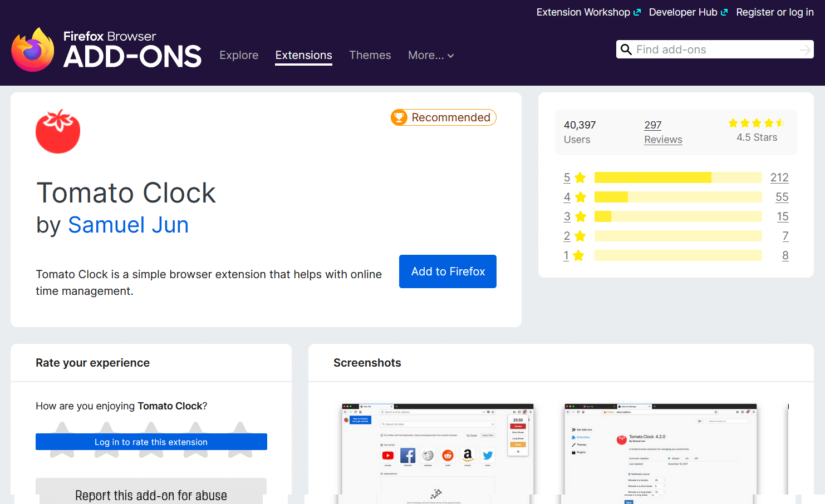Click Log in to rate this extension
This screenshot has width=825, height=504.
(151, 442)
